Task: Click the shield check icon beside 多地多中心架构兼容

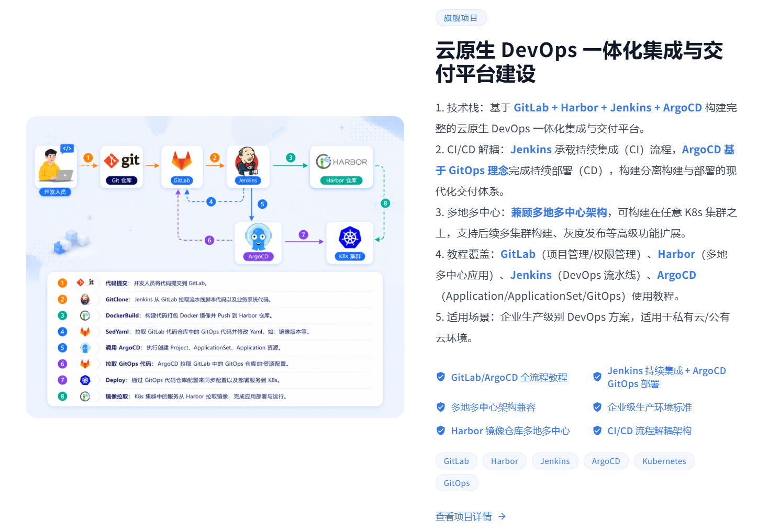Action: (x=441, y=407)
